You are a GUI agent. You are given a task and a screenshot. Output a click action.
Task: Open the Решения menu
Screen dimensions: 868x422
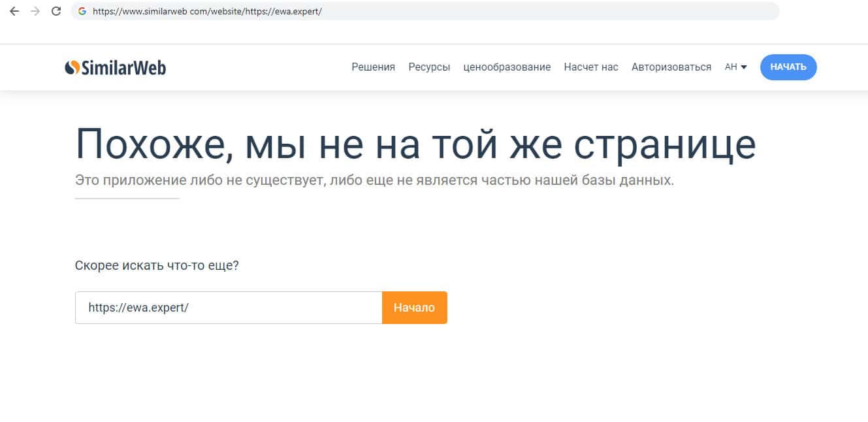pos(373,67)
